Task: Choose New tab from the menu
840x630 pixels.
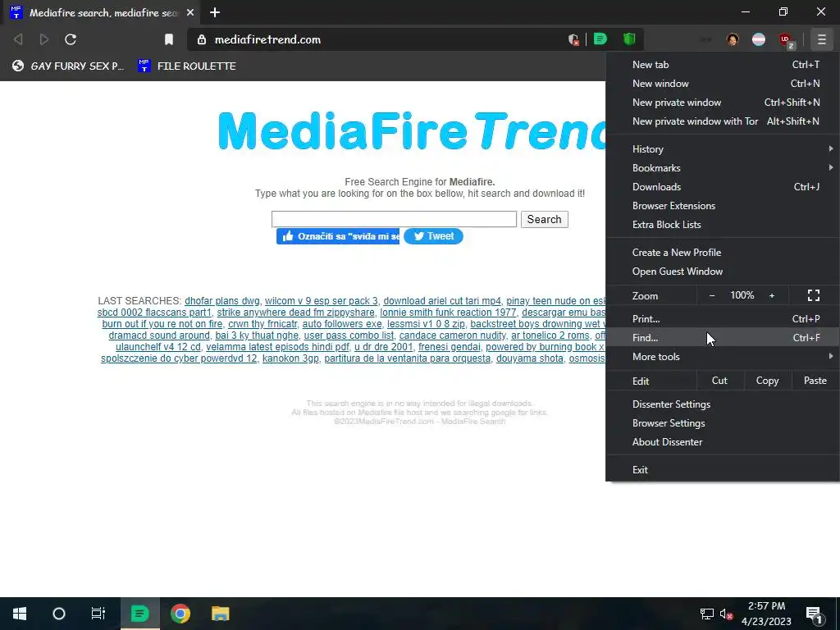Action: point(723,64)
